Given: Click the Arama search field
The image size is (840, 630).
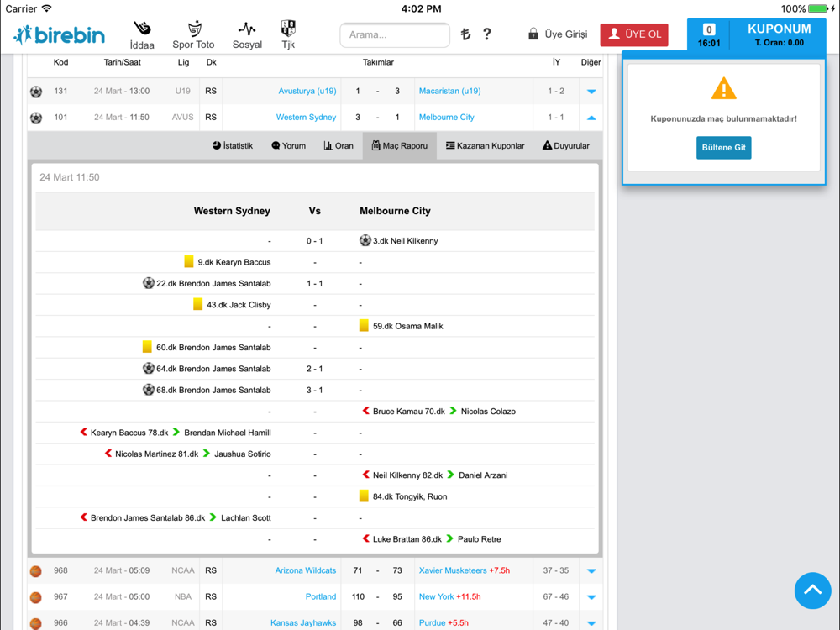Looking at the screenshot, I should click(395, 35).
